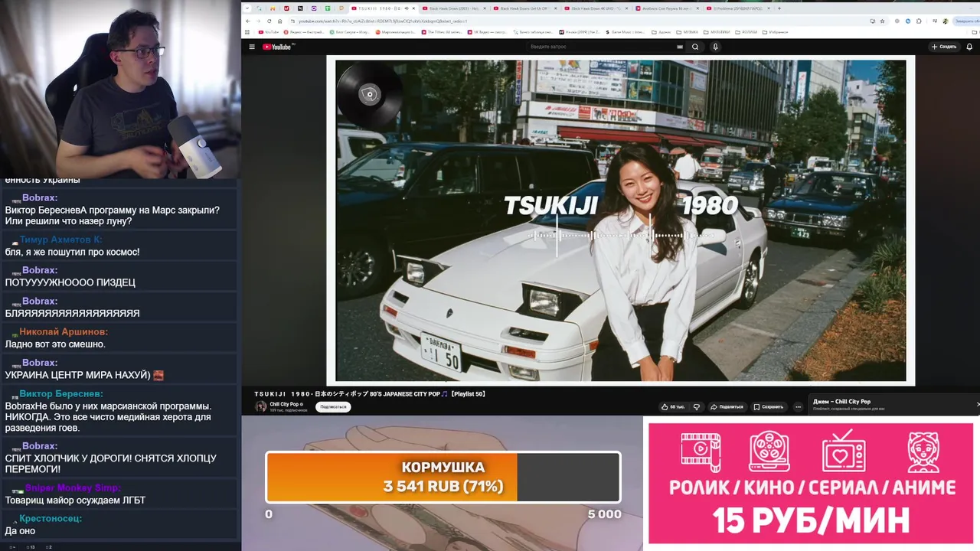
Task: Mute the TSUKIJI 1980 tab audio
Action: 407,8
